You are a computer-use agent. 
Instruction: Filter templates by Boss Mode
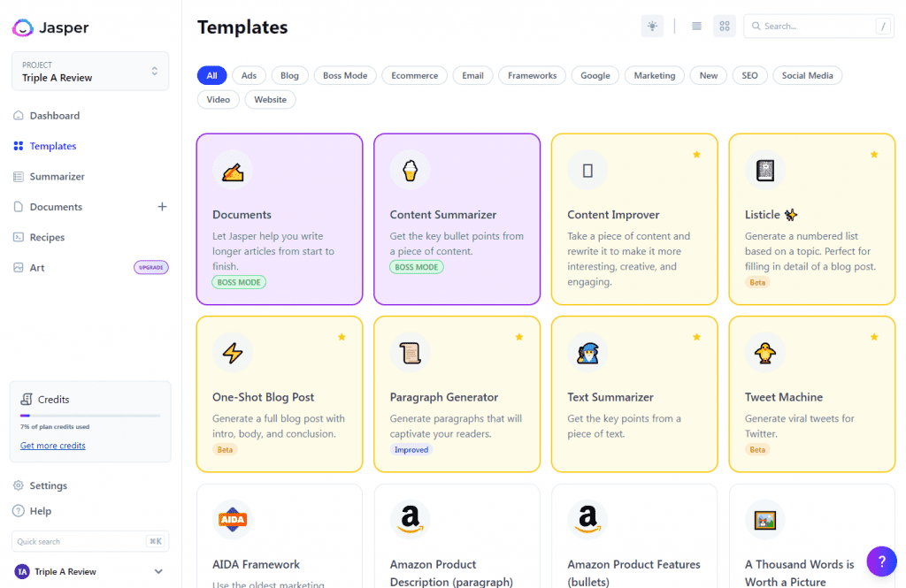(x=345, y=76)
